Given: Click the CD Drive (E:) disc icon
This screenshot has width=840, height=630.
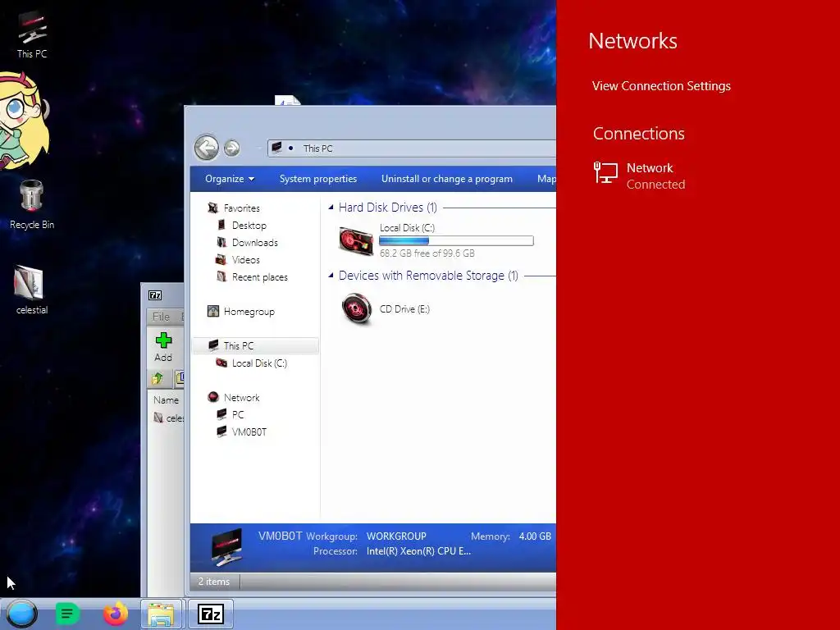Looking at the screenshot, I should coord(356,308).
